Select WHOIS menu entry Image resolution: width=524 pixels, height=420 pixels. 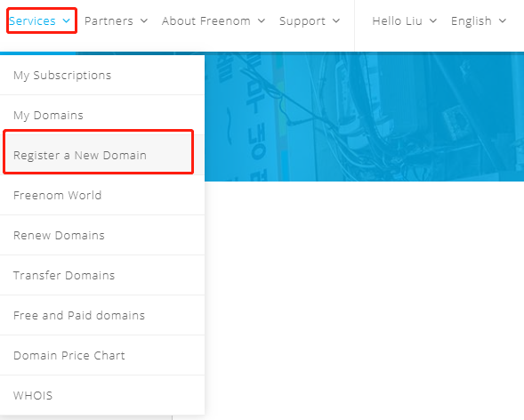(102, 396)
